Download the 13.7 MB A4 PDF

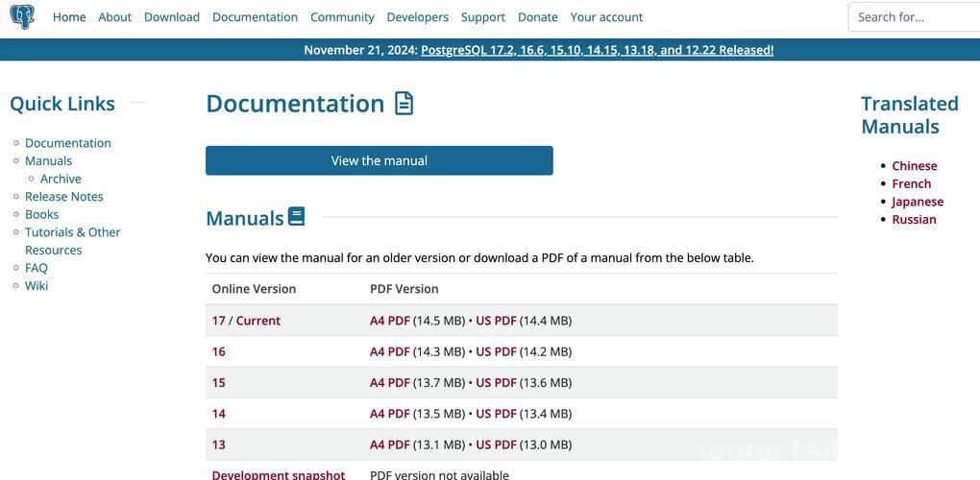pyautogui.click(x=389, y=383)
